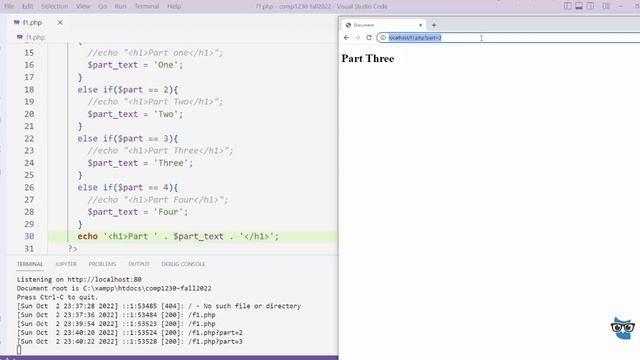The image size is (640, 360).
Task: Reload the browser page
Action: click(369, 38)
